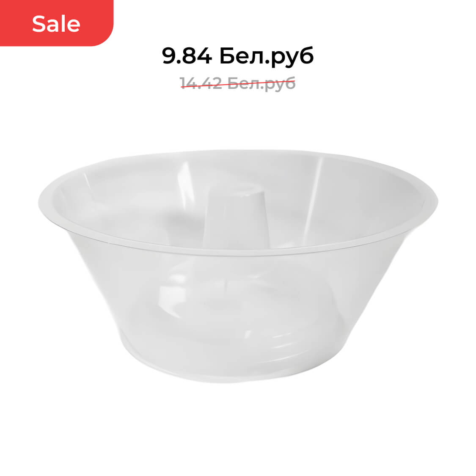The image size is (476, 476).
Task: Click the red strikethrough line on old price
Action: (238, 84)
